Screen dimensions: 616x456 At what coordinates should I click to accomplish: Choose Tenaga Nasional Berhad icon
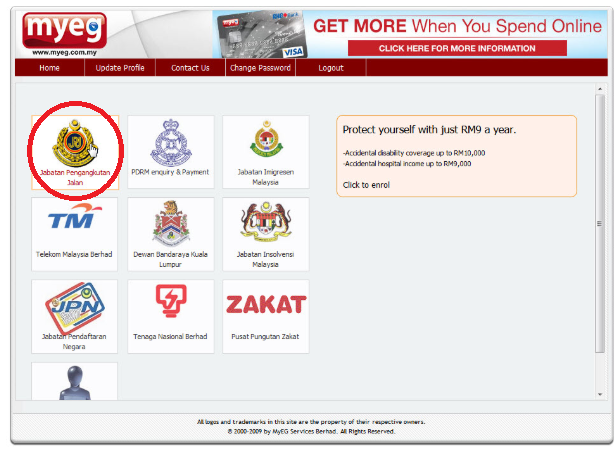point(171,301)
